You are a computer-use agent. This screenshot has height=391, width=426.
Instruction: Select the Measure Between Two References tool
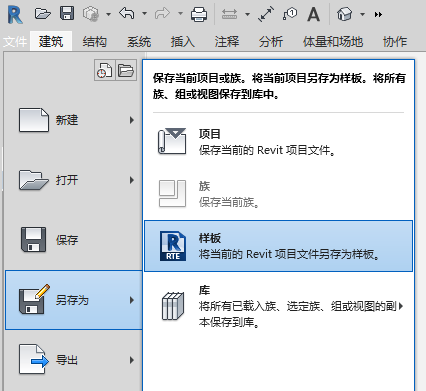[229, 14]
